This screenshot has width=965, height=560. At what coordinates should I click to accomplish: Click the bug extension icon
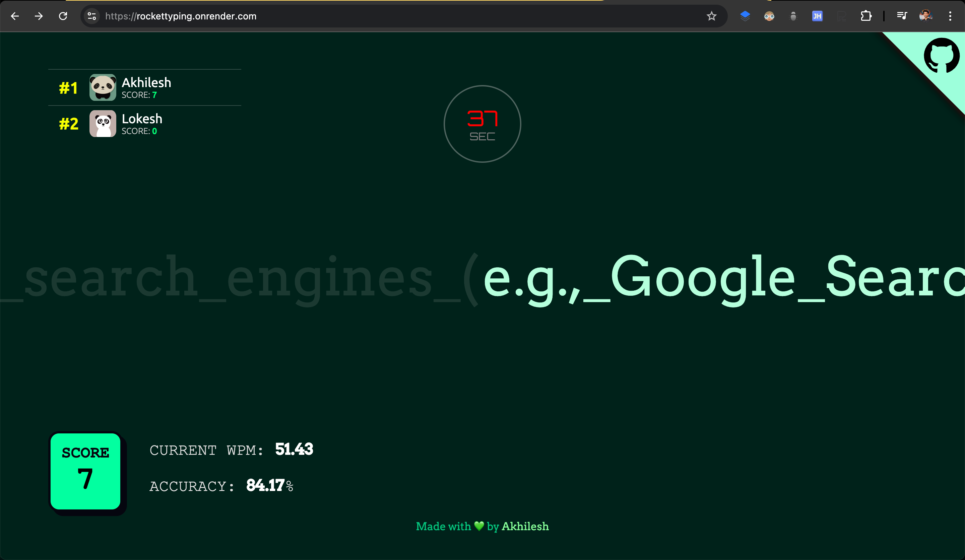[x=793, y=16]
